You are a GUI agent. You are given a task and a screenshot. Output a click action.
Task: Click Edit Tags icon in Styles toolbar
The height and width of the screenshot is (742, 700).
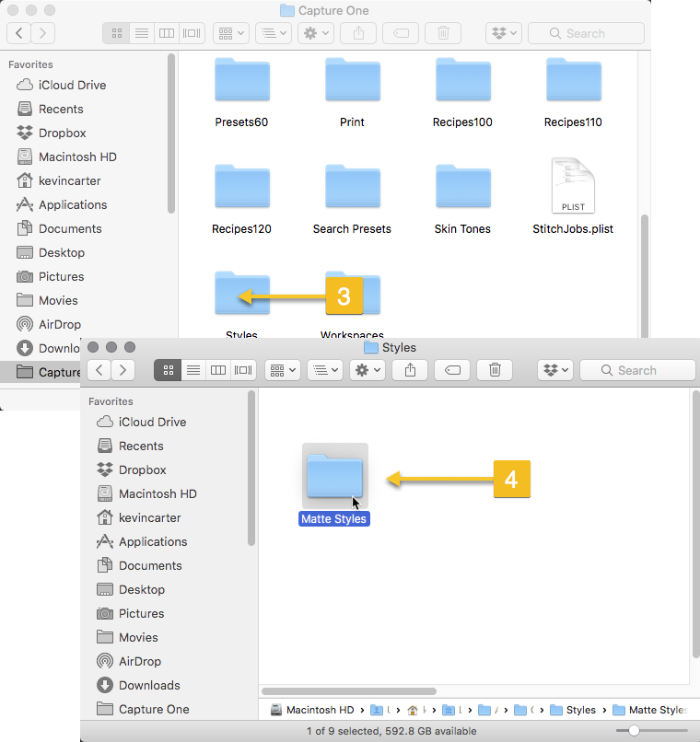click(452, 370)
